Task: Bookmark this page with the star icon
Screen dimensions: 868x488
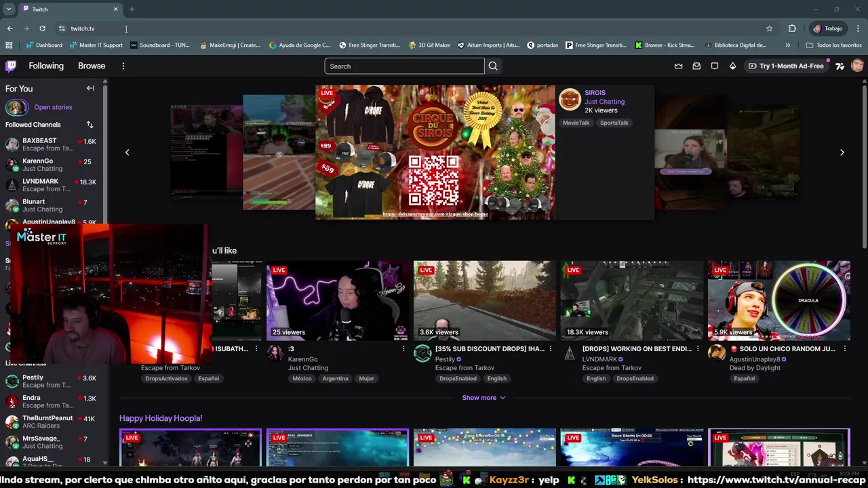Action: [769, 28]
